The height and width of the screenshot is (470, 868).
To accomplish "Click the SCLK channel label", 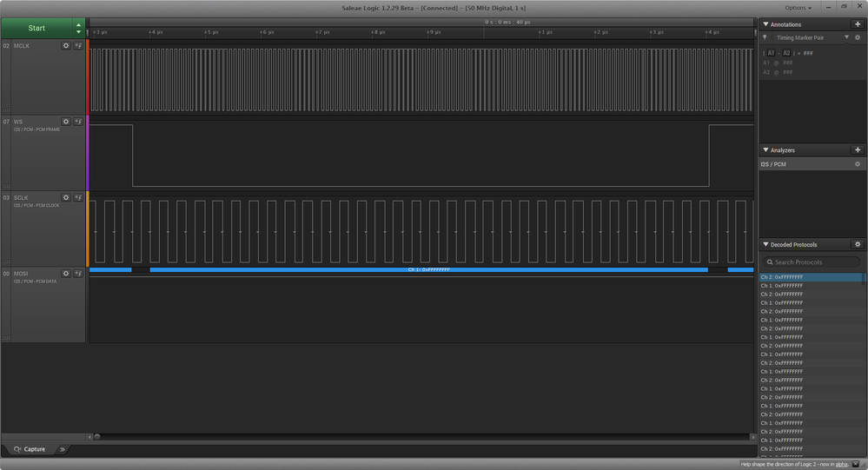I will pyautogui.click(x=21, y=197).
